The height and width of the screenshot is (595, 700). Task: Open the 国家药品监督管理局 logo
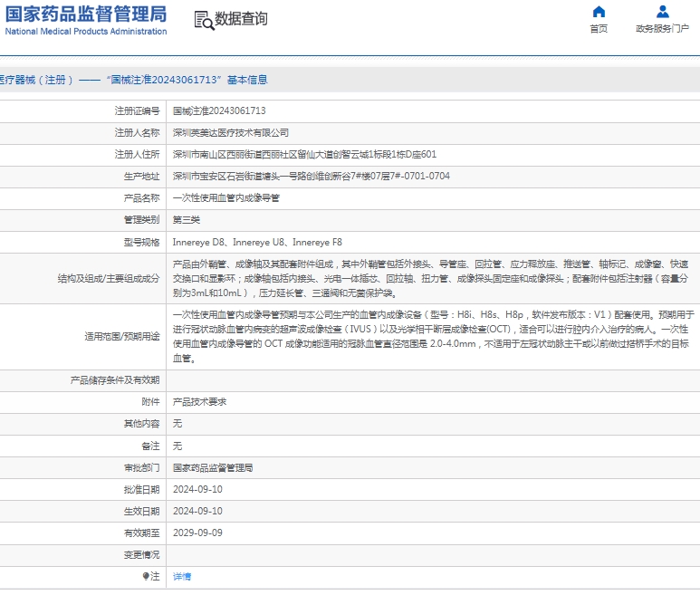click(x=86, y=21)
